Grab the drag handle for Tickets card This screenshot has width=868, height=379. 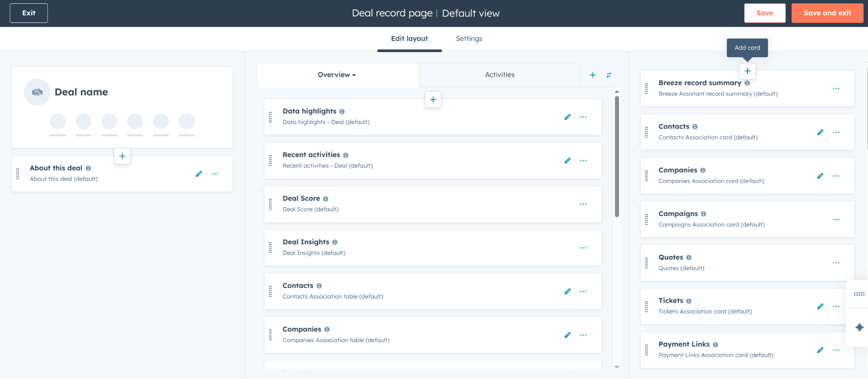coord(646,306)
